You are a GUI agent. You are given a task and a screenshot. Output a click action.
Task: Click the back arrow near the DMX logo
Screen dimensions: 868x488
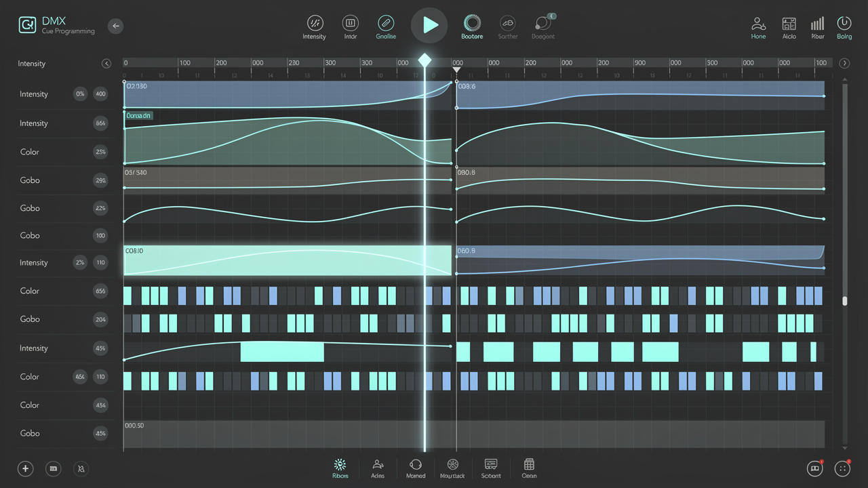coord(115,26)
